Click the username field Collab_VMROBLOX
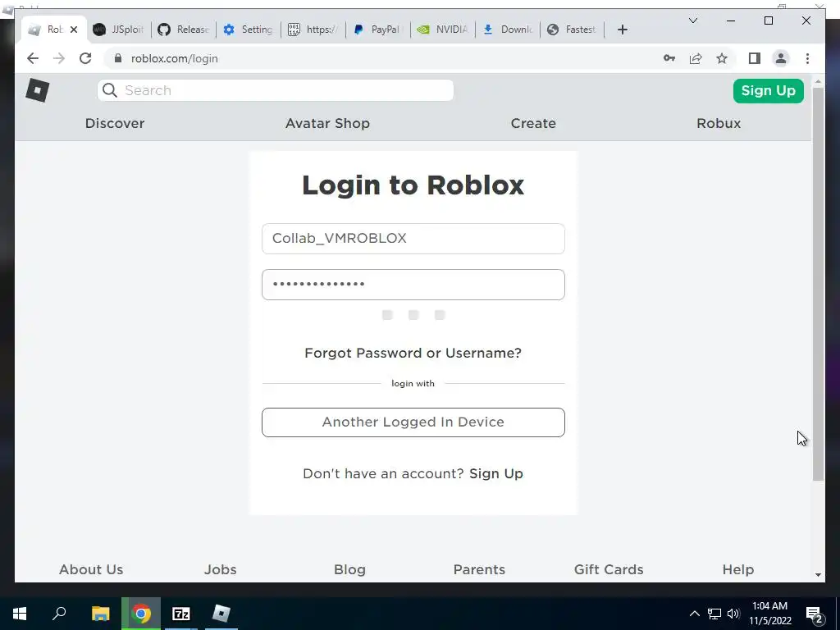 pyautogui.click(x=413, y=239)
